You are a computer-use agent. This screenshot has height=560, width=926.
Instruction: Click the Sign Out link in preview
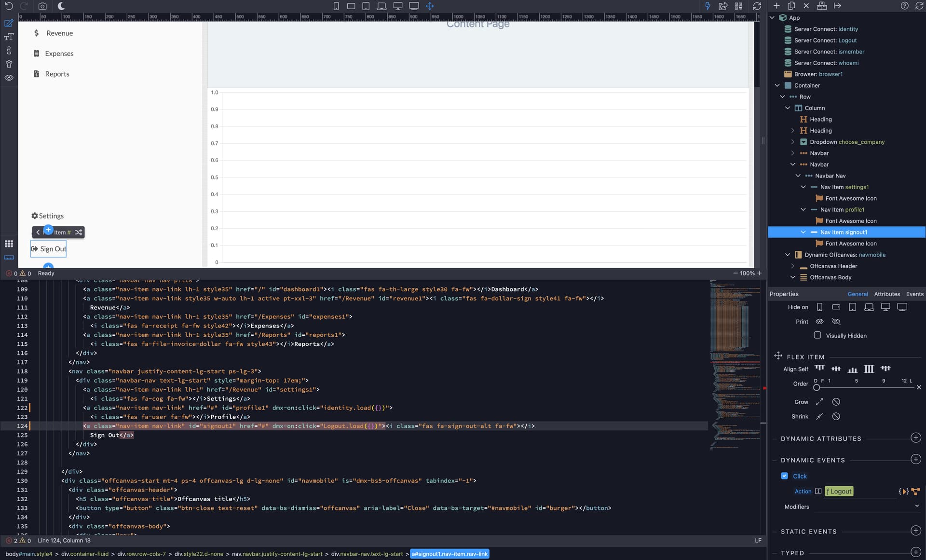(x=48, y=249)
